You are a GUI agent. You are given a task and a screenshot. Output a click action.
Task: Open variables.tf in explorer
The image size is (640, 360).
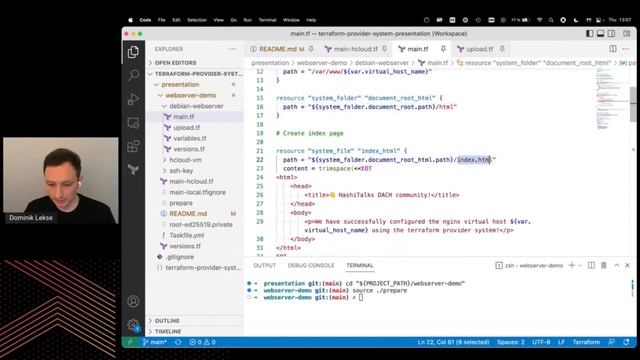click(189, 138)
